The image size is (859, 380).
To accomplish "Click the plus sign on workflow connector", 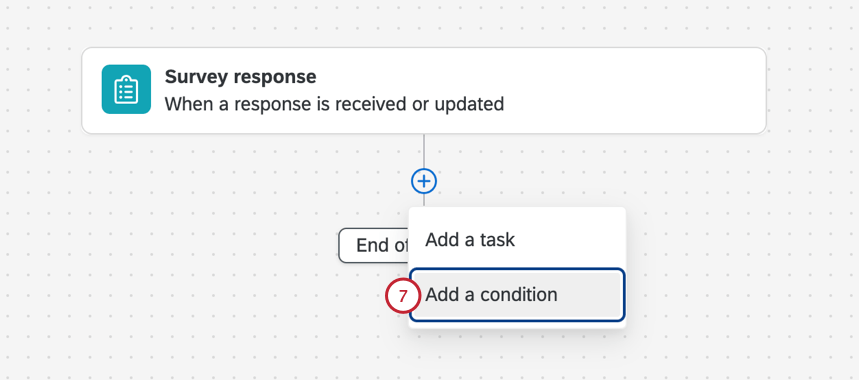I will point(424,181).
